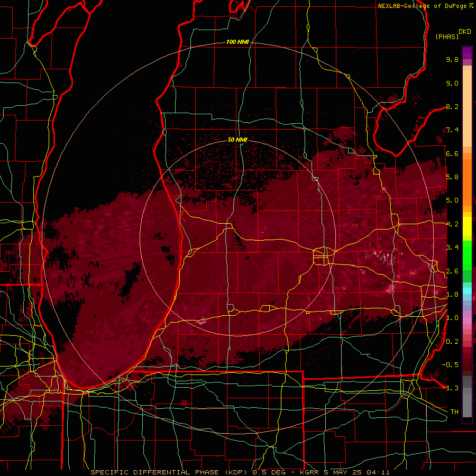Click the purple segment at the colorbar top
The width and height of the screenshot is (476, 476).
click(467, 53)
